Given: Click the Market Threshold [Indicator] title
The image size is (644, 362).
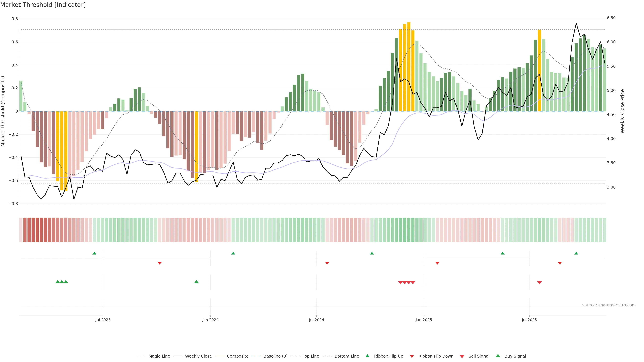Looking at the screenshot, I should (x=43, y=5).
